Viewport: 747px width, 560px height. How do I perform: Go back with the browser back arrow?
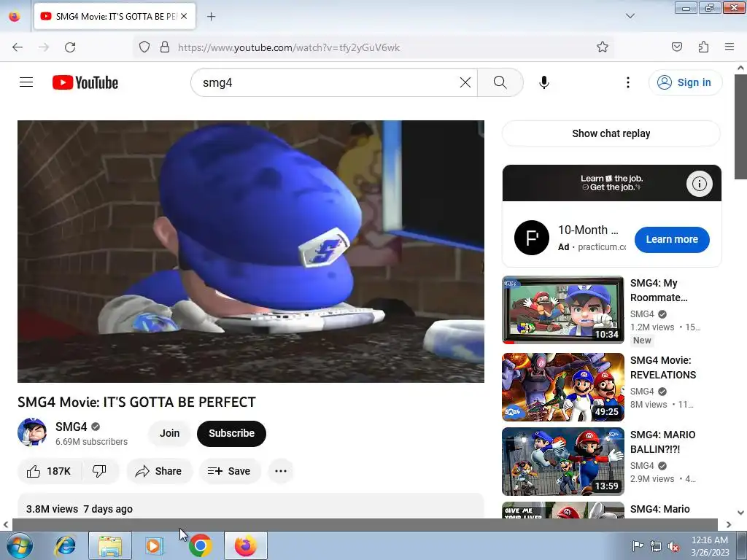(18, 47)
